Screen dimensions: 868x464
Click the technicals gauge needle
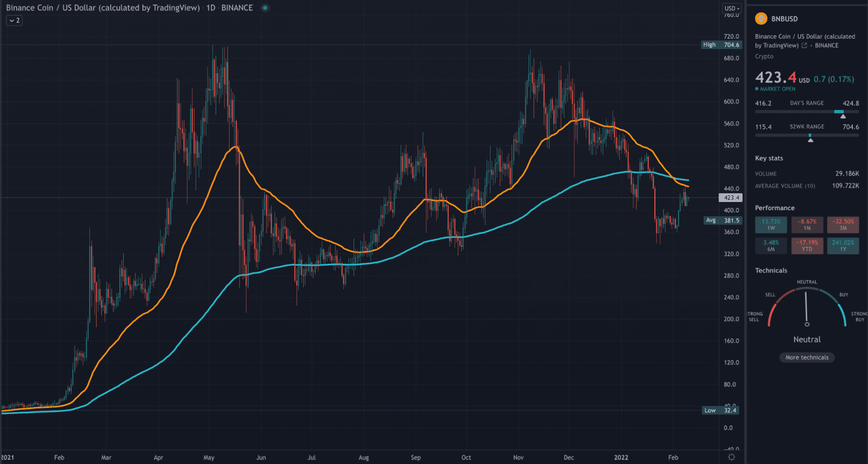(806, 308)
